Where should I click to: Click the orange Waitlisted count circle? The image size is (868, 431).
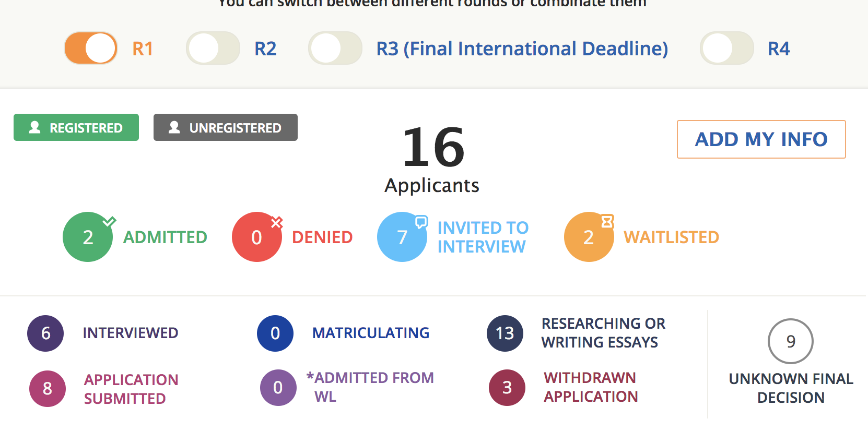[589, 237]
